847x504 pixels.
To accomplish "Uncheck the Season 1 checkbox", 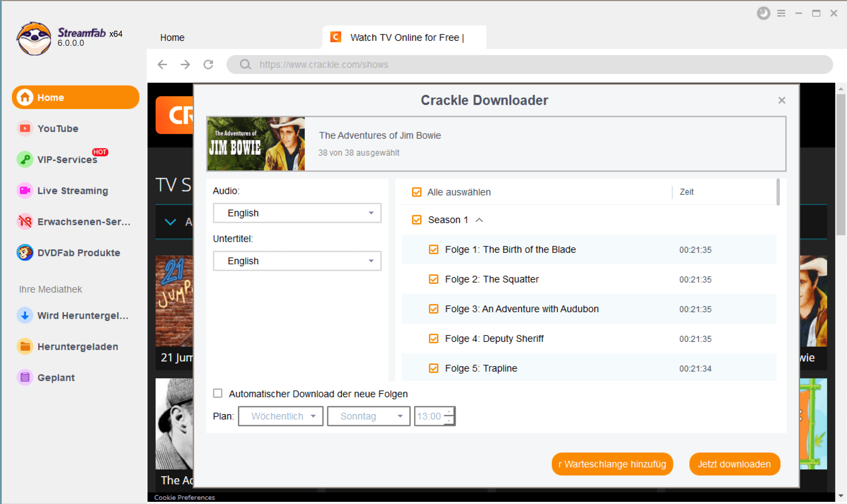I will click(x=417, y=220).
